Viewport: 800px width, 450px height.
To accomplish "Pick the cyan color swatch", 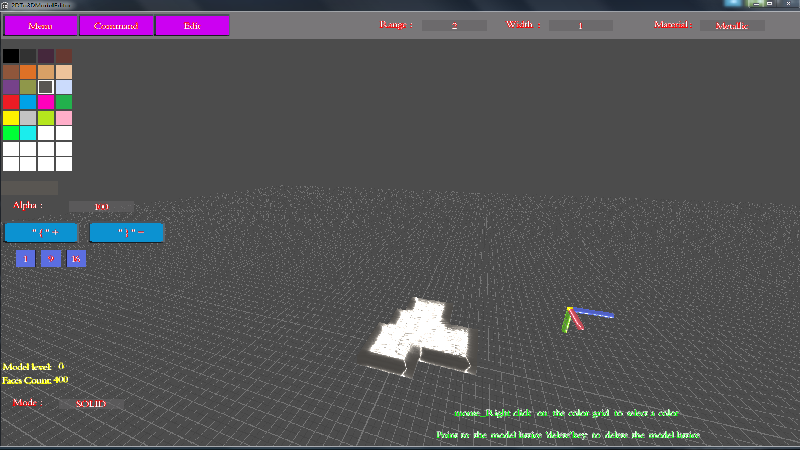I will (x=28, y=132).
